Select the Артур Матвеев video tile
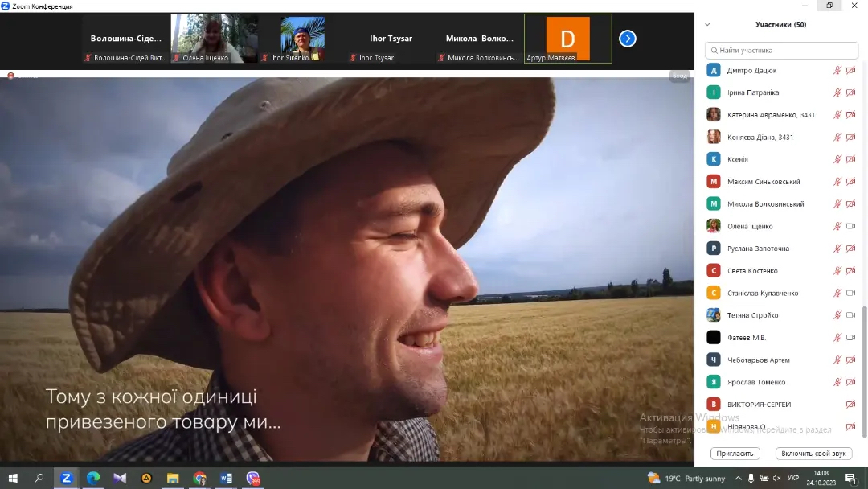This screenshot has height=489, width=868. [567, 39]
